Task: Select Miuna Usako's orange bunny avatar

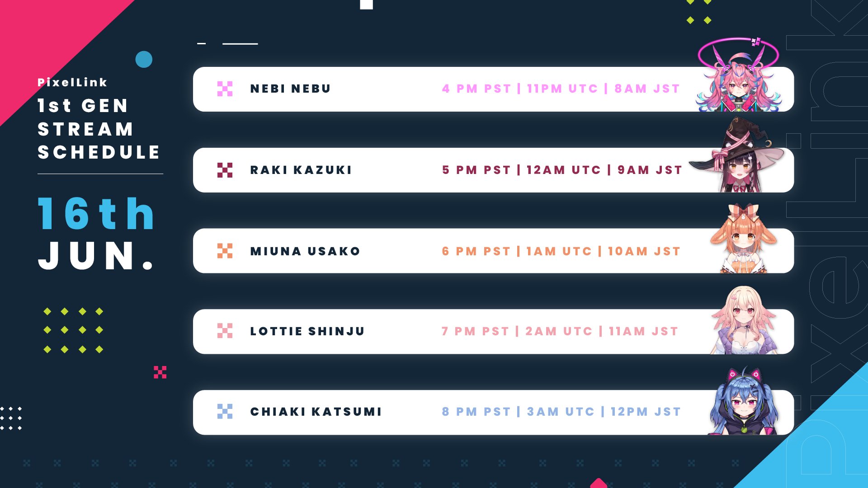Action: coord(743,238)
